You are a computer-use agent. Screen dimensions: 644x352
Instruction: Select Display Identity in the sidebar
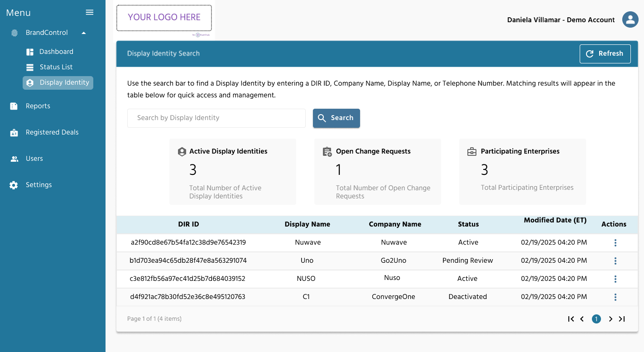[58, 82]
